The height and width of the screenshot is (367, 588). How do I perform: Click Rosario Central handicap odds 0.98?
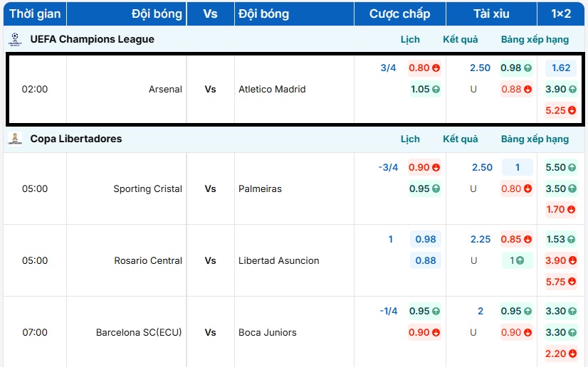pos(425,239)
